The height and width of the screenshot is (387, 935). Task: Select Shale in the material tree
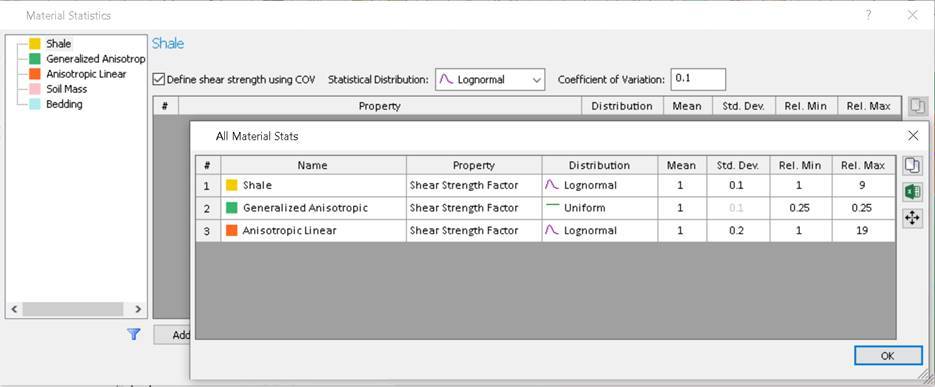pyautogui.click(x=58, y=44)
